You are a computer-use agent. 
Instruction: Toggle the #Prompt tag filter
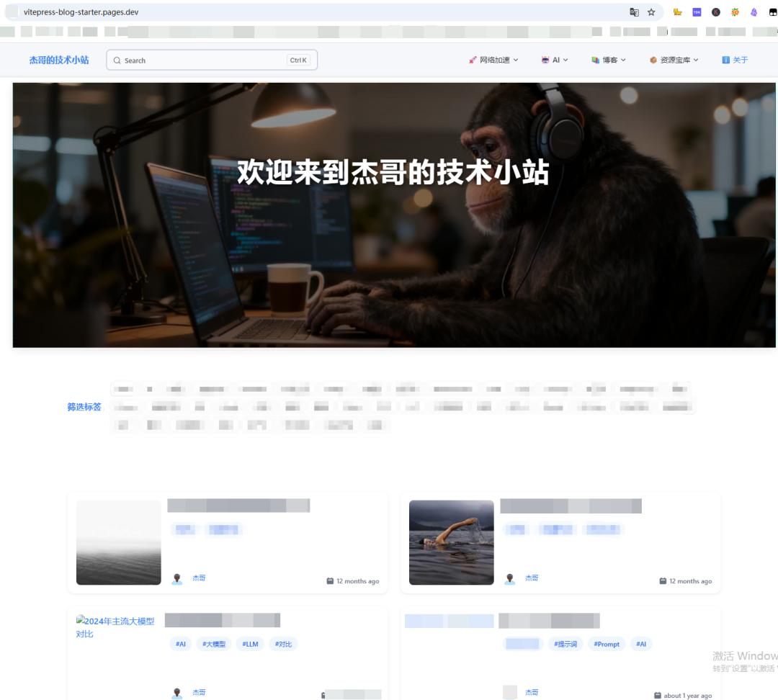606,644
